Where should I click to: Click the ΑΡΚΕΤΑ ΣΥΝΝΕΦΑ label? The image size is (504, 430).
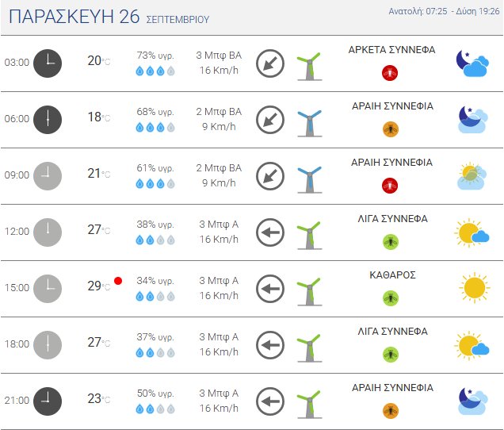tap(391, 50)
